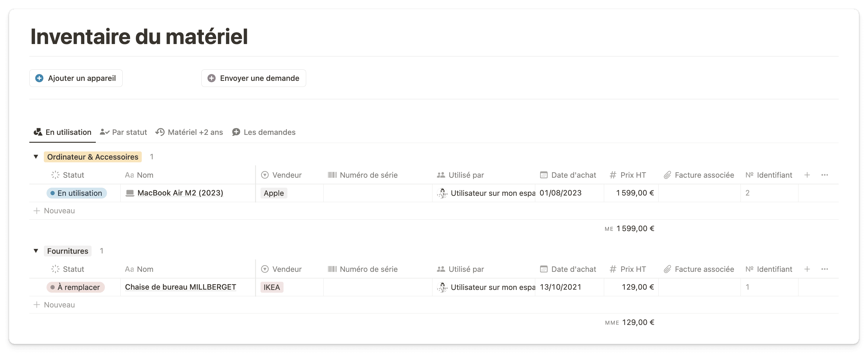The width and height of the screenshot is (868, 353).
Task: Add a Nouveau row under MacBook Air
Action: pos(54,211)
